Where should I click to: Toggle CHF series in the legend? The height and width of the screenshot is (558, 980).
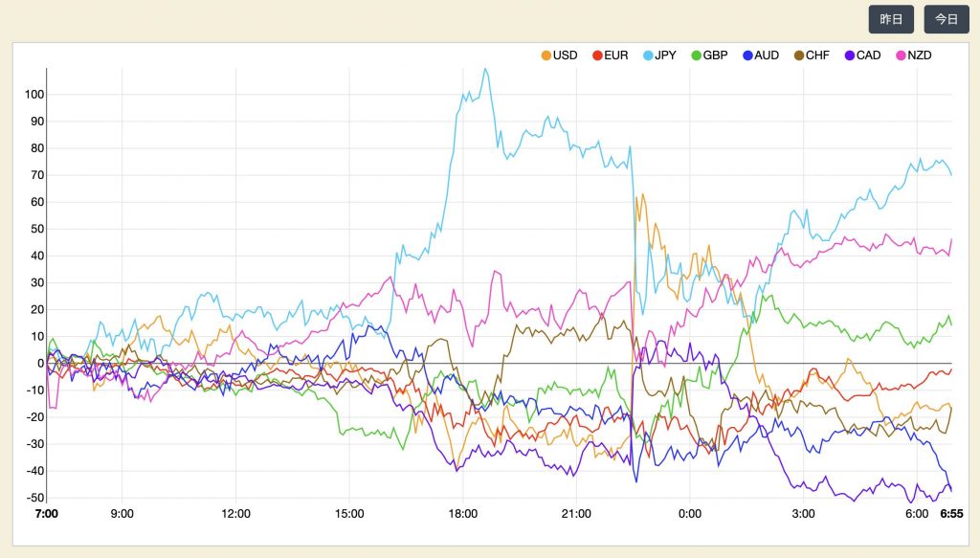pyautogui.click(x=812, y=55)
